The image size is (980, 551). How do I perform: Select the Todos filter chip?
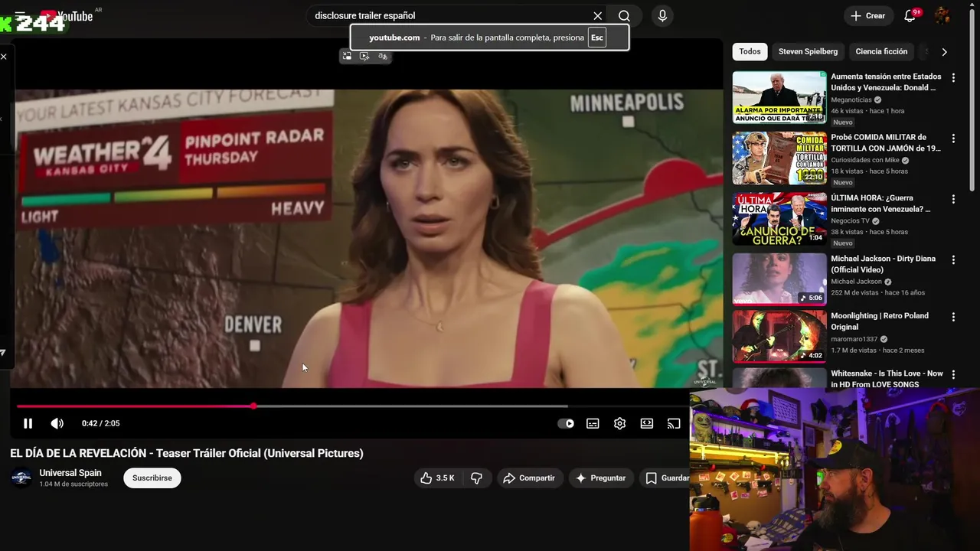point(750,51)
